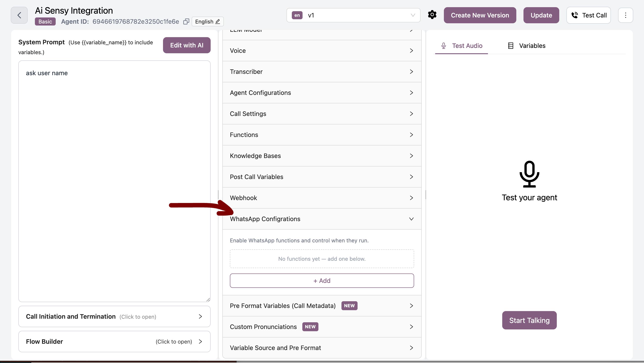Click the Create New Version button
This screenshot has width=644, height=363.
(x=480, y=15)
